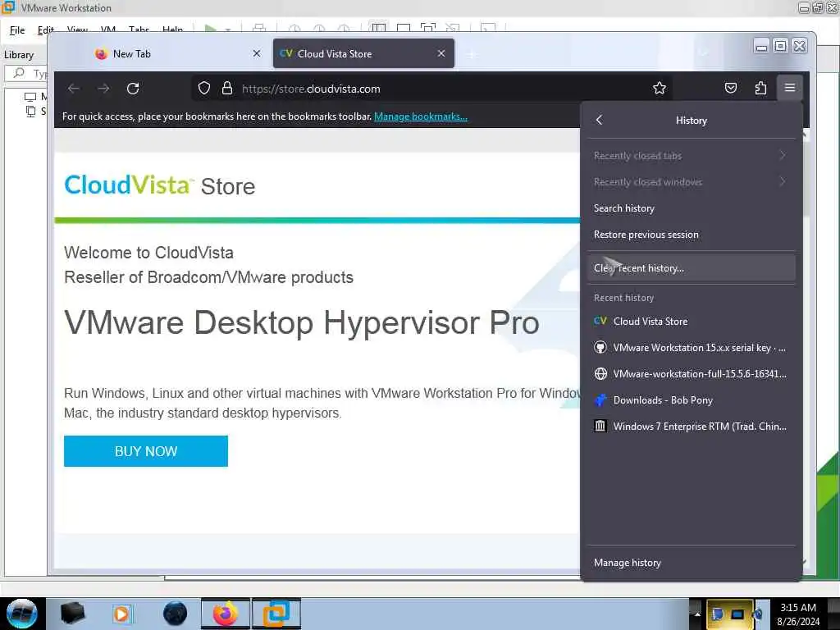Image resolution: width=840 pixels, height=630 pixels.
Task: Open the Windows Start button
Action: tap(21, 614)
